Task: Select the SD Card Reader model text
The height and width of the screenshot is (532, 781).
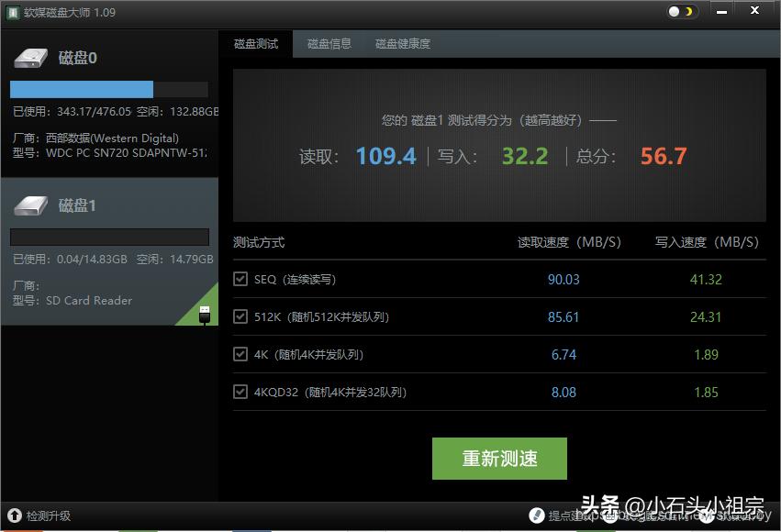Action: tap(89, 301)
